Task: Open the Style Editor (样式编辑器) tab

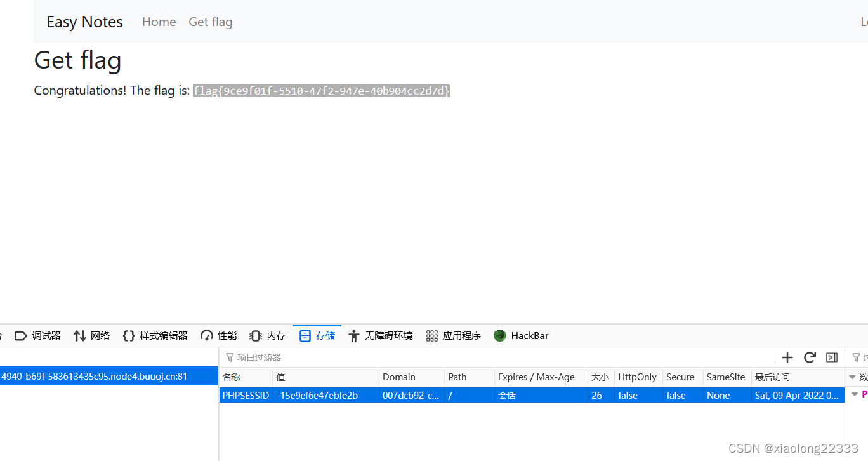Action: (155, 336)
